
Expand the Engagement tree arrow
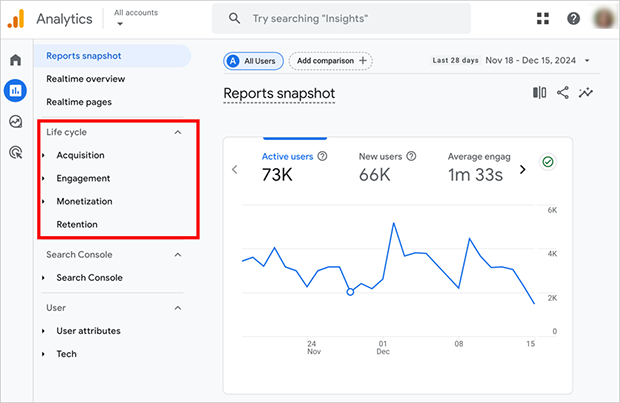pyautogui.click(x=43, y=178)
